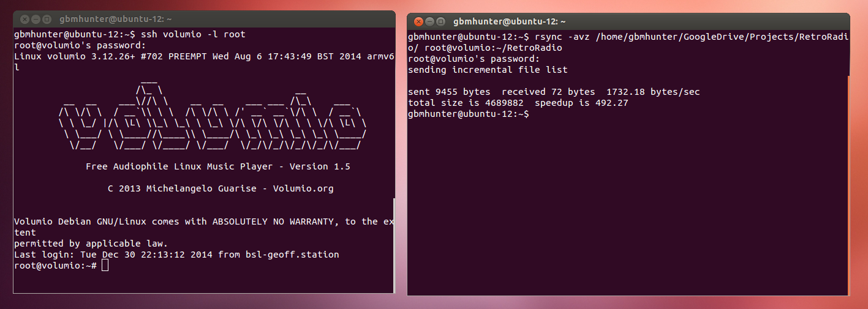Maximize the right rsync terminal window
The image size is (868, 309).
point(442,21)
